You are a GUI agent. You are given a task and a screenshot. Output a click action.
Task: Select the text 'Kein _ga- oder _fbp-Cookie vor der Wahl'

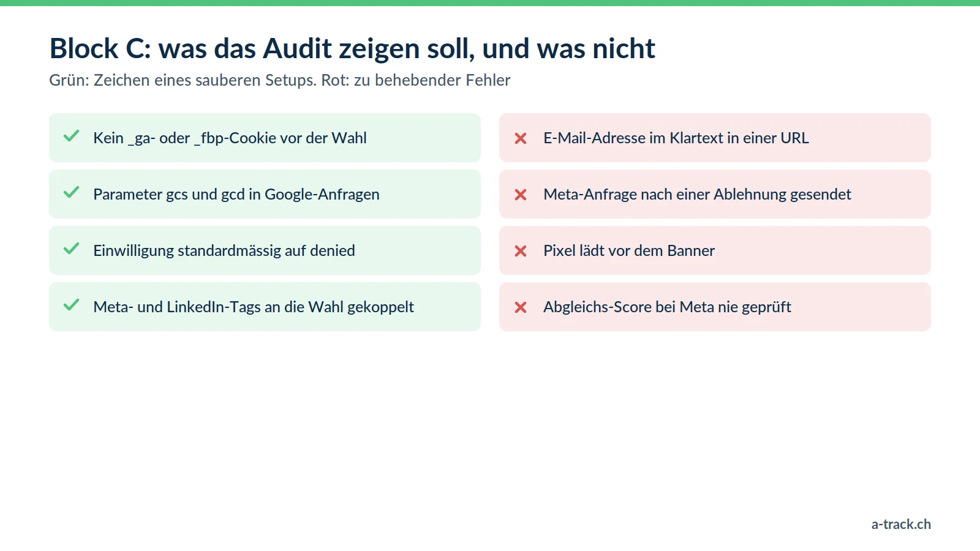(230, 138)
